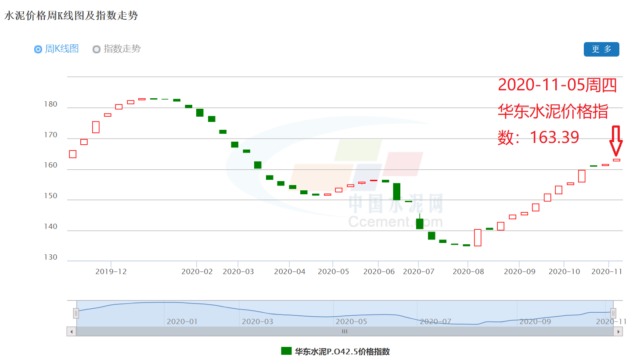Click the 2020-11 x-axis label on the main chart
Image resolution: width=640 pixels, height=364 pixels.
pos(607,271)
